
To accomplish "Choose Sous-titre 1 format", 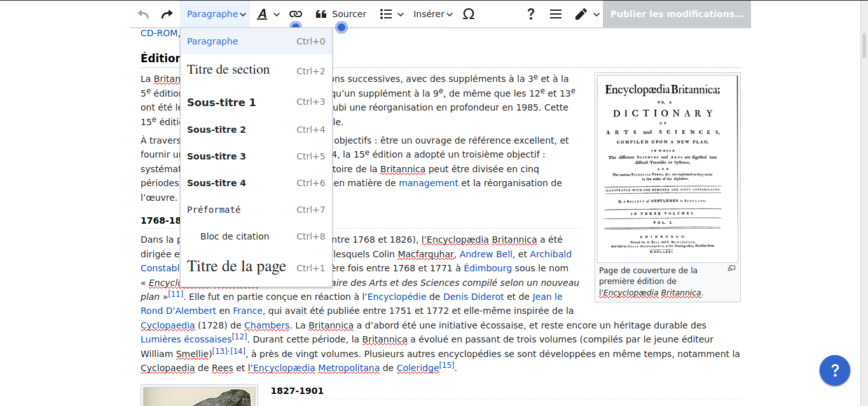I will 256,102.
